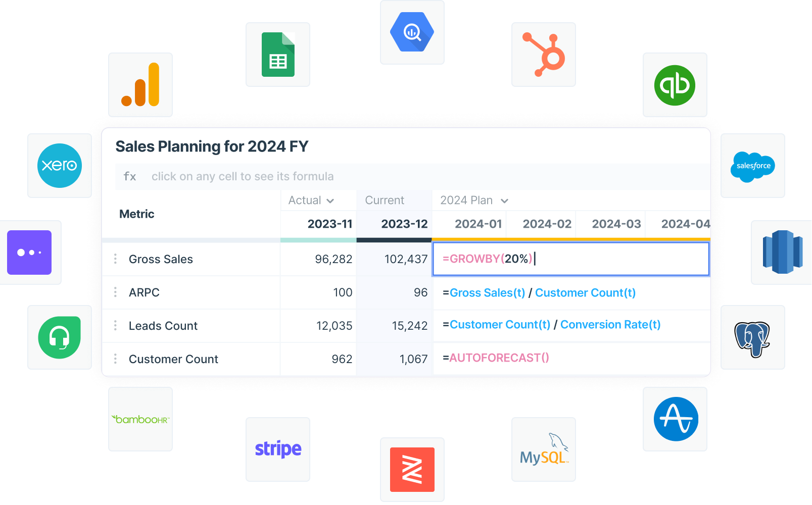This screenshot has height=505, width=812.
Task: Select the ARPC value 100 cell
Action: click(x=318, y=292)
